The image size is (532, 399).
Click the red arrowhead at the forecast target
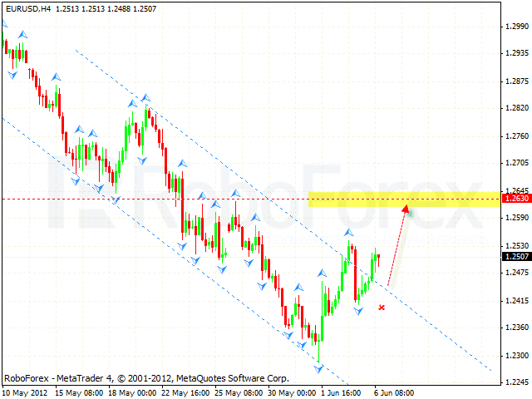coord(405,208)
